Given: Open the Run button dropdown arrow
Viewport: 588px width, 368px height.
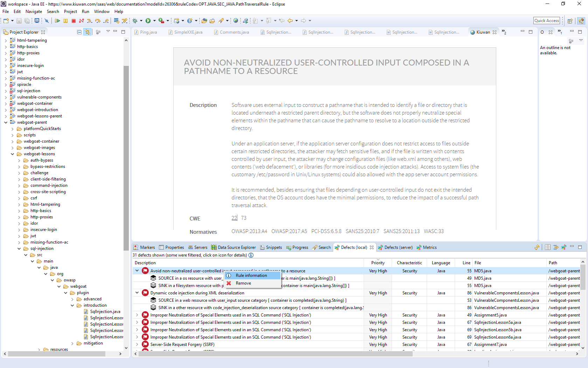Looking at the screenshot, I should pos(154,21).
